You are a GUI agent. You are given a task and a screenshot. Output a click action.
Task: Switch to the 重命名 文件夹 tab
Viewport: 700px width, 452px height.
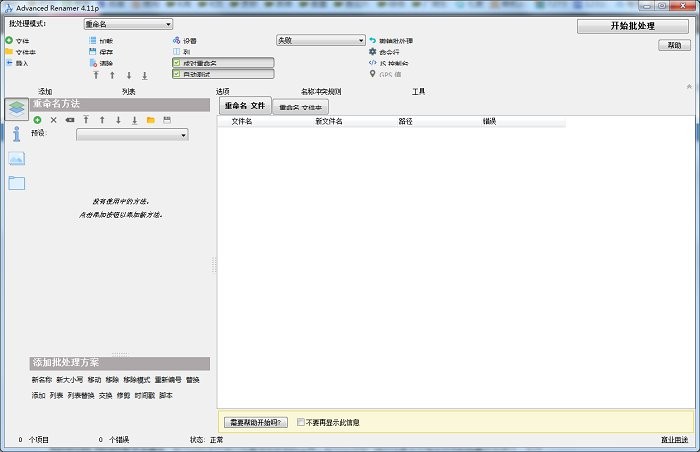[300, 107]
